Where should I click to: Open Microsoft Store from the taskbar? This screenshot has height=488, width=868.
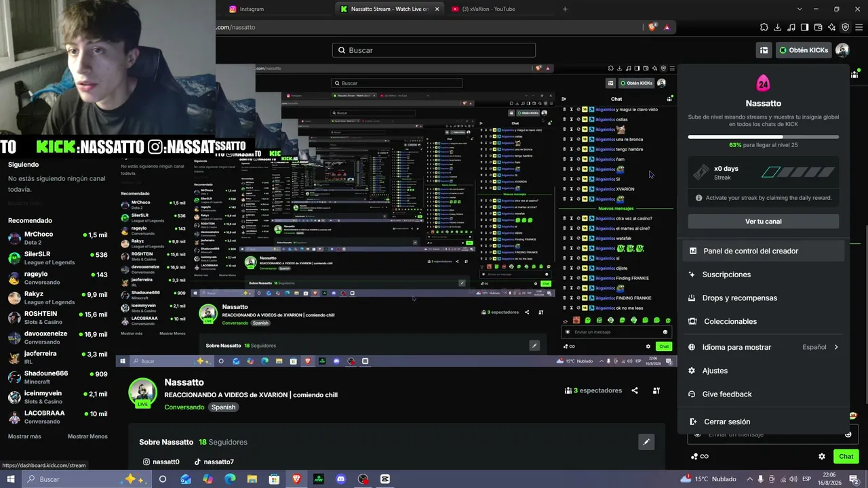274,479
